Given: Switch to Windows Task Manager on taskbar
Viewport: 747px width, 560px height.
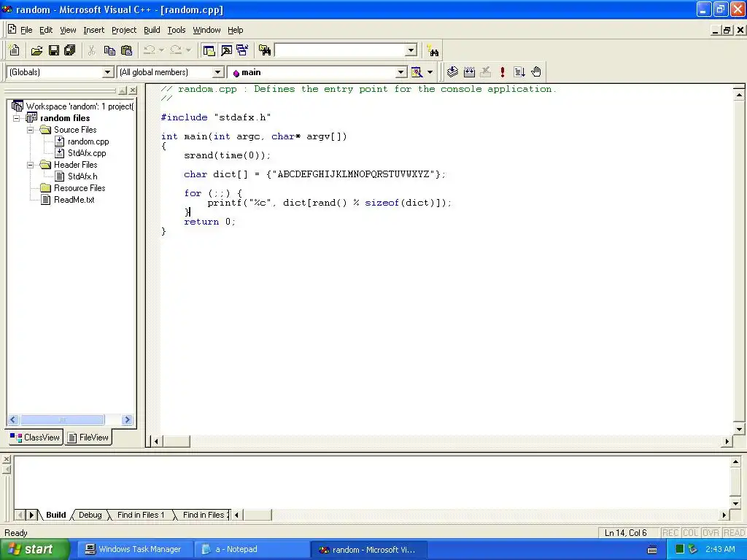Looking at the screenshot, I should click(134, 550).
